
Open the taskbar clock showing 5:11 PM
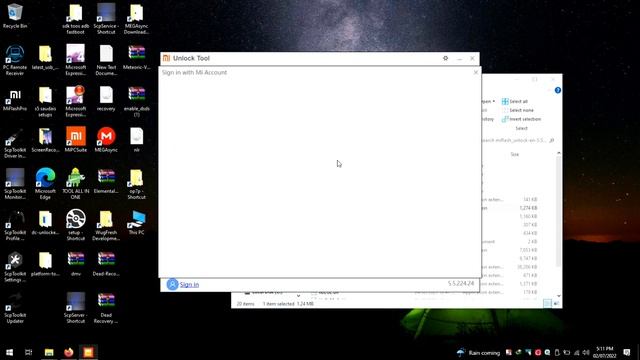pos(604,352)
